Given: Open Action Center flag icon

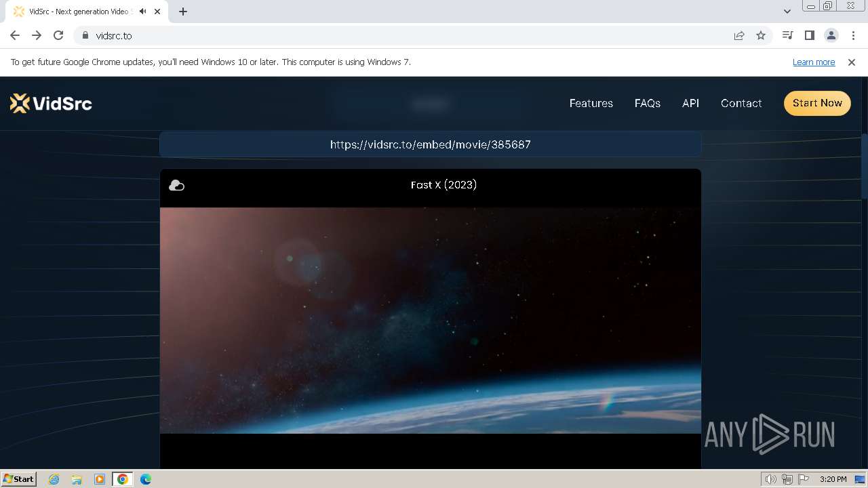Looking at the screenshot, I should (803, 479).
